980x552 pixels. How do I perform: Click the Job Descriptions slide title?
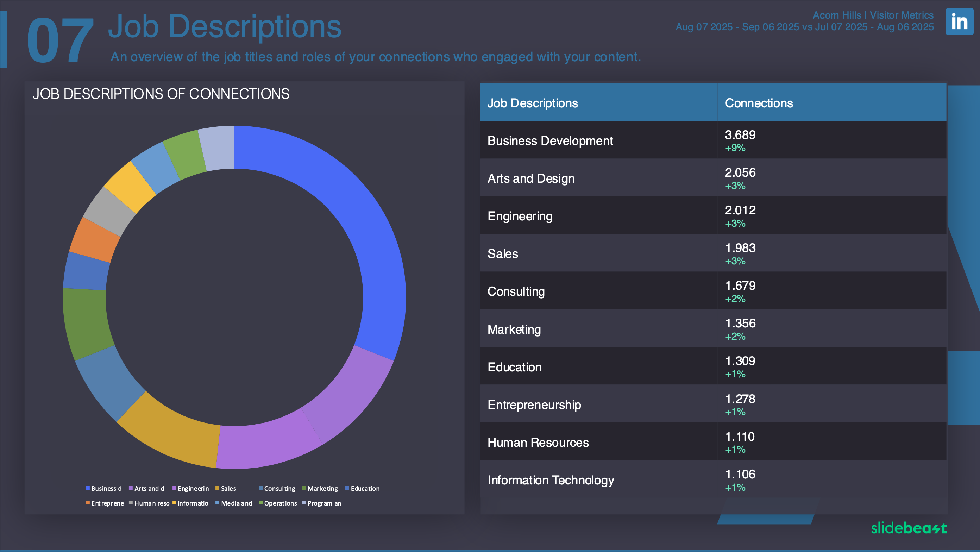[x=225, y=26]
